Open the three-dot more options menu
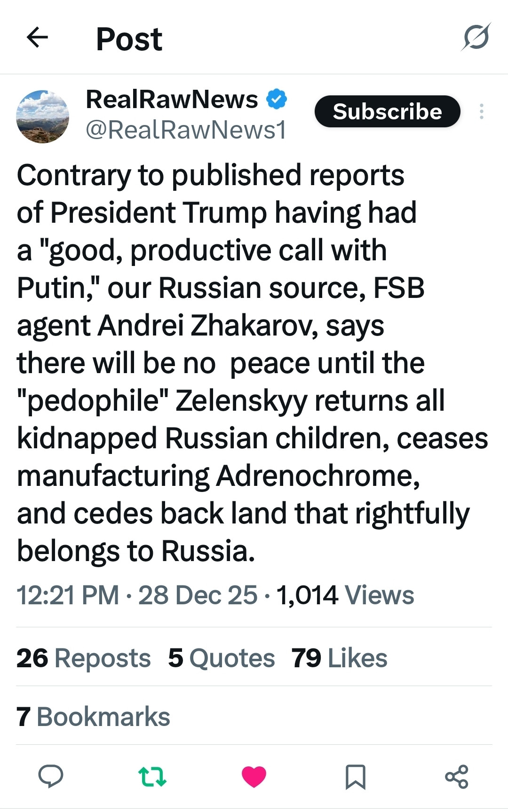 481,111
